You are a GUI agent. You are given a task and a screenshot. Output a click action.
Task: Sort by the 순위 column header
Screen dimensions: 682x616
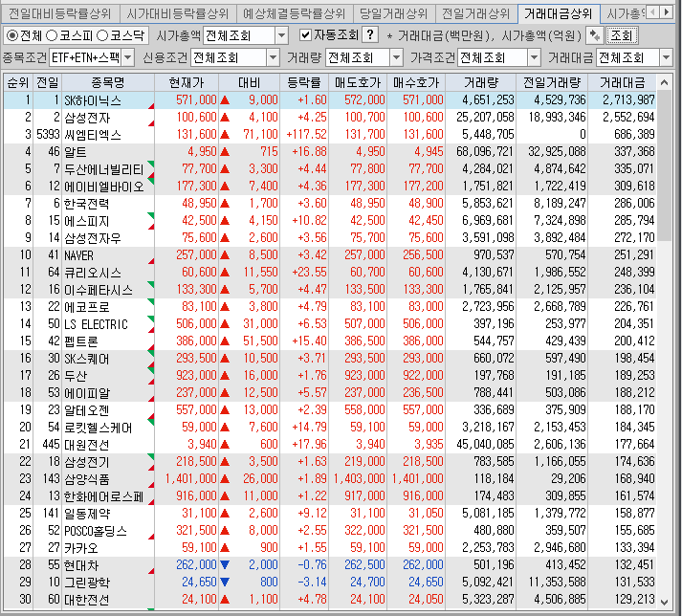tap(18, 82)
